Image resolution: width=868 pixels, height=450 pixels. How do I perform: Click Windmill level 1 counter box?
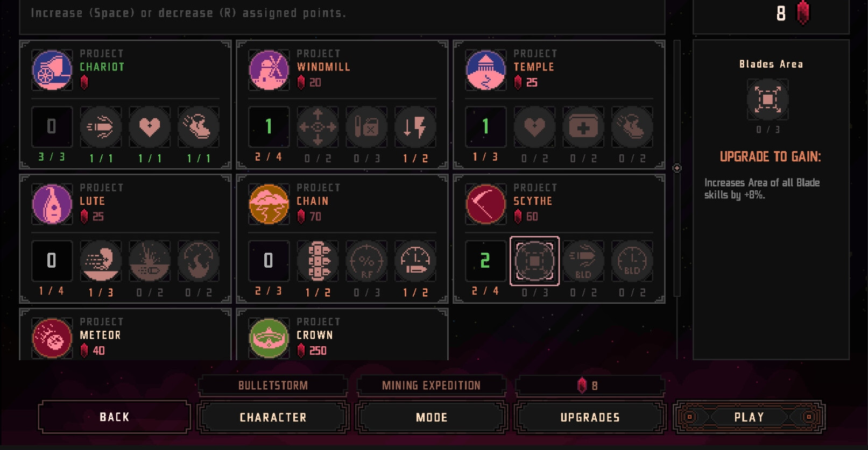click(x=269, y=127)
